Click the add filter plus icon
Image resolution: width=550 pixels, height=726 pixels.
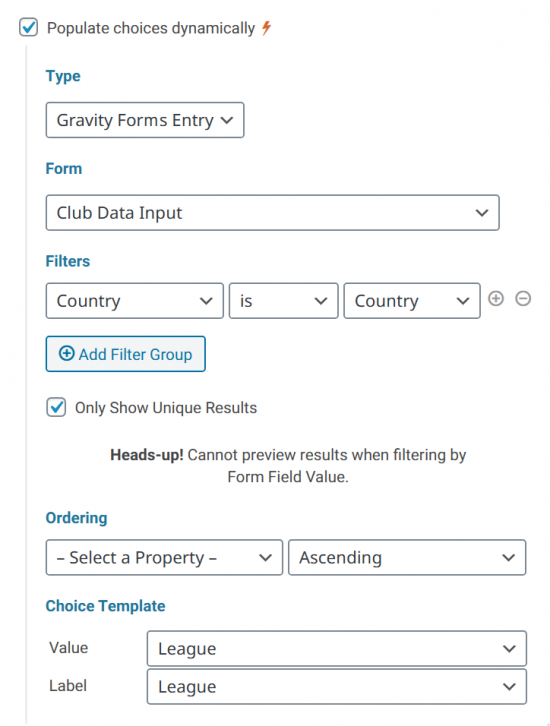pyautogui.click(x=496, y=299)
